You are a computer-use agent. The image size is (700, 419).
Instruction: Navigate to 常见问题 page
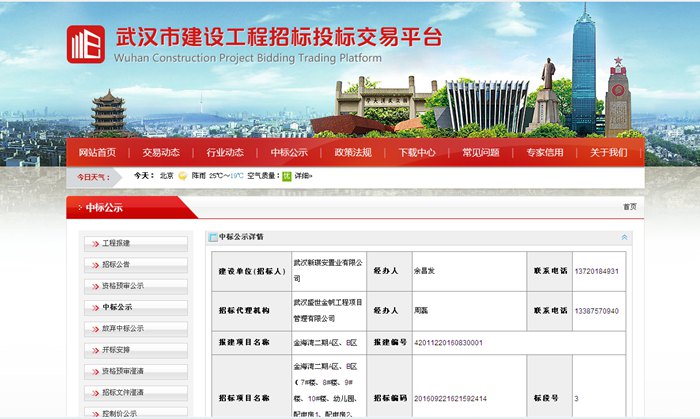point(481,152)
